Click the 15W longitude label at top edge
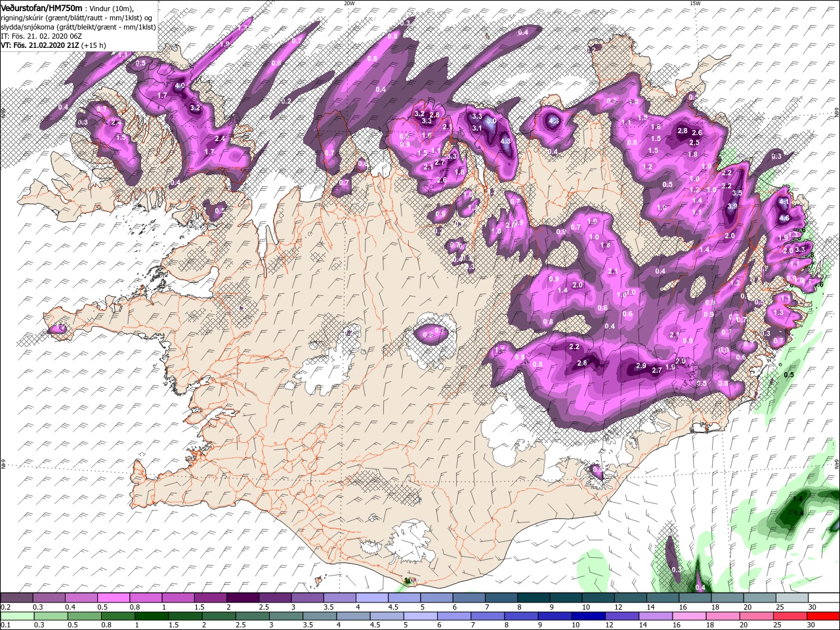Image resolution: width=840 pixels, height=630 pixels. pyautogui.click(x=694, y=3)
